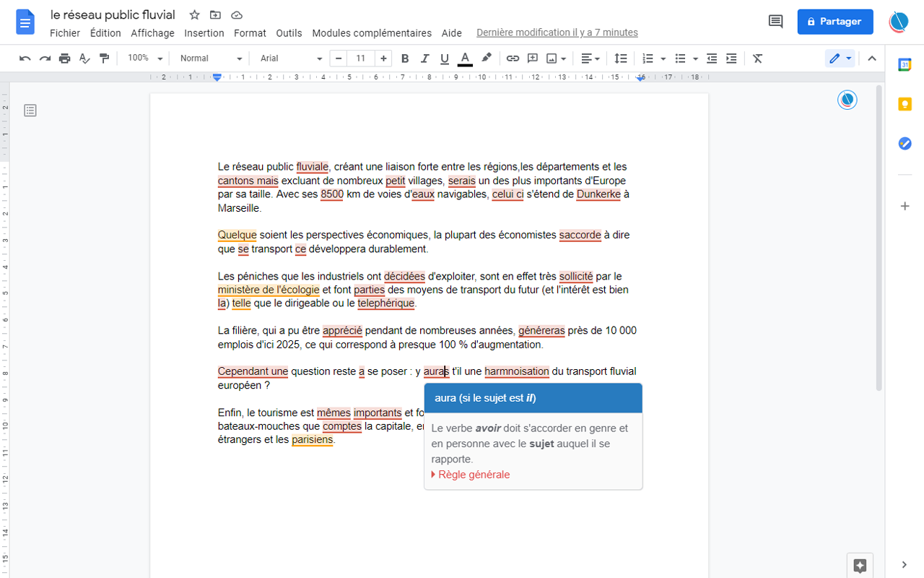Insert an image
Image resolution: width=924 pixels, height=578 pixels.
[552, 58]
